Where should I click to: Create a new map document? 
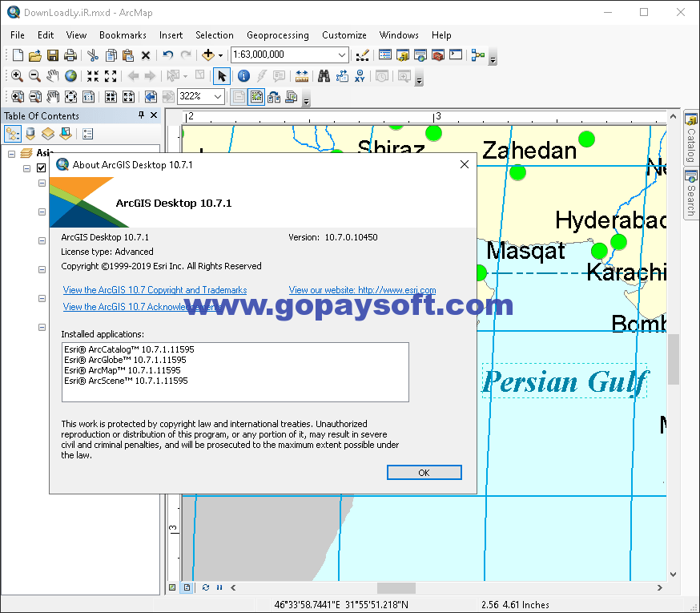tap(18, 55)
